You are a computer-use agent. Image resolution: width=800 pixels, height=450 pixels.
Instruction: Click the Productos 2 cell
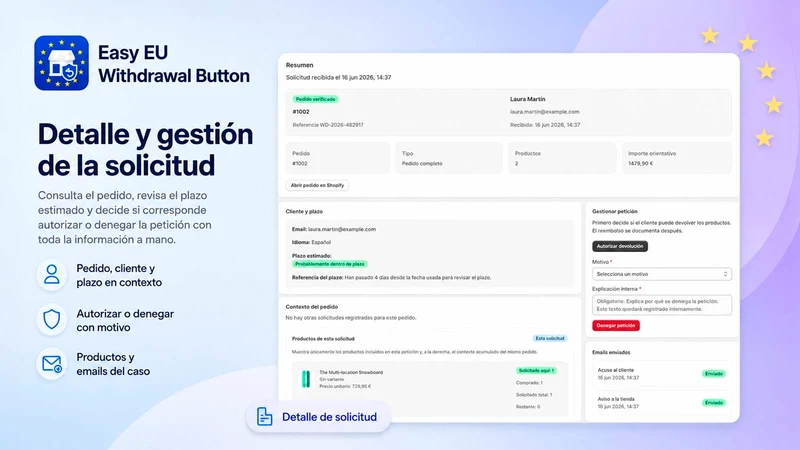[x=562, y=158]
